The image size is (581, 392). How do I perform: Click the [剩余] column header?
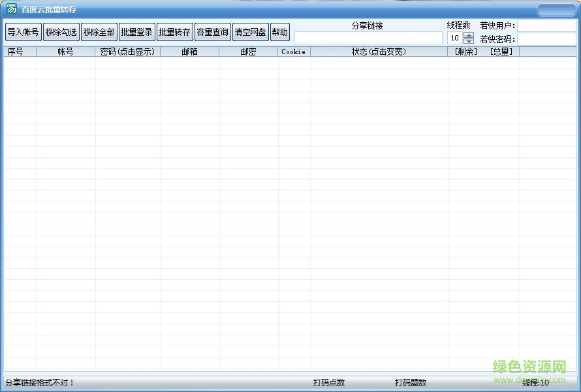(466, 52)
